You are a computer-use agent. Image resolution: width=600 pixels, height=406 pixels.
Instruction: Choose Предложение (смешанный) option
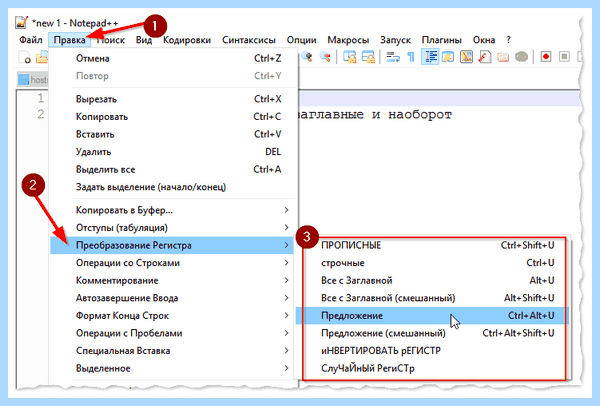coord(434,333)
